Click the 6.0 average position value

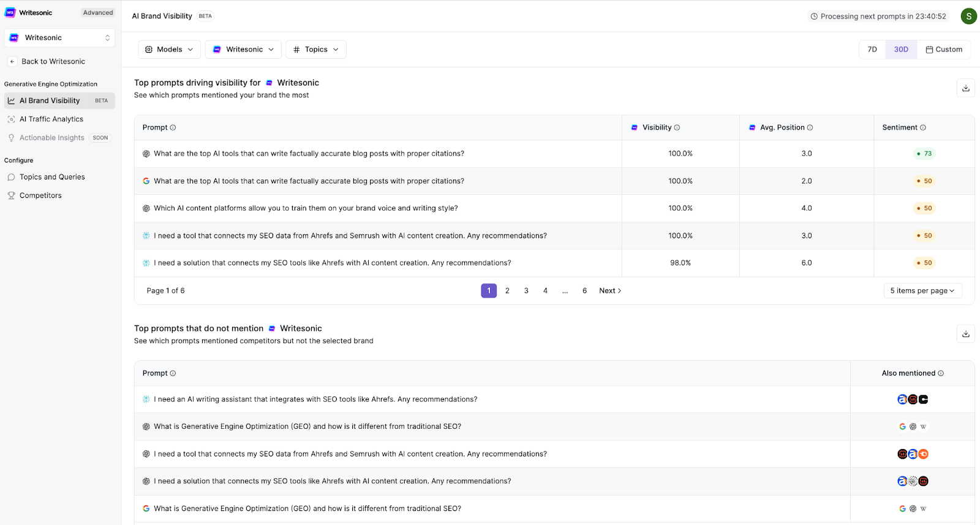coord(807,263)
